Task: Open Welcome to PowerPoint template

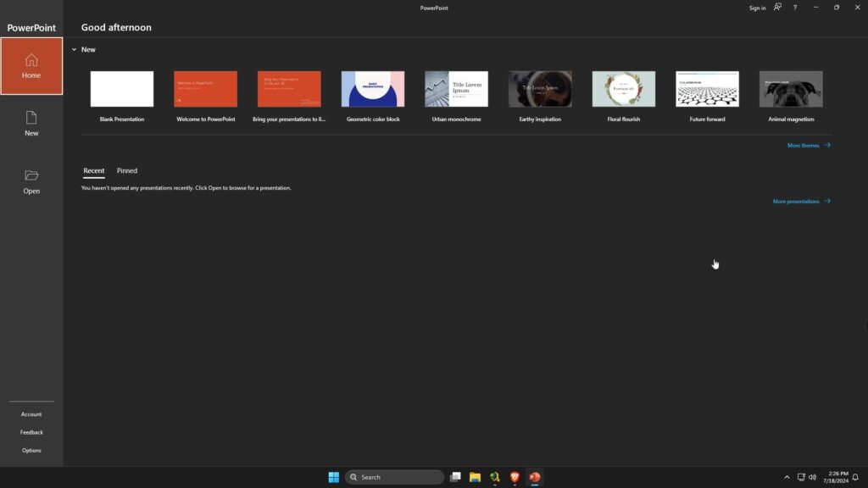Action: click(205, 97)
